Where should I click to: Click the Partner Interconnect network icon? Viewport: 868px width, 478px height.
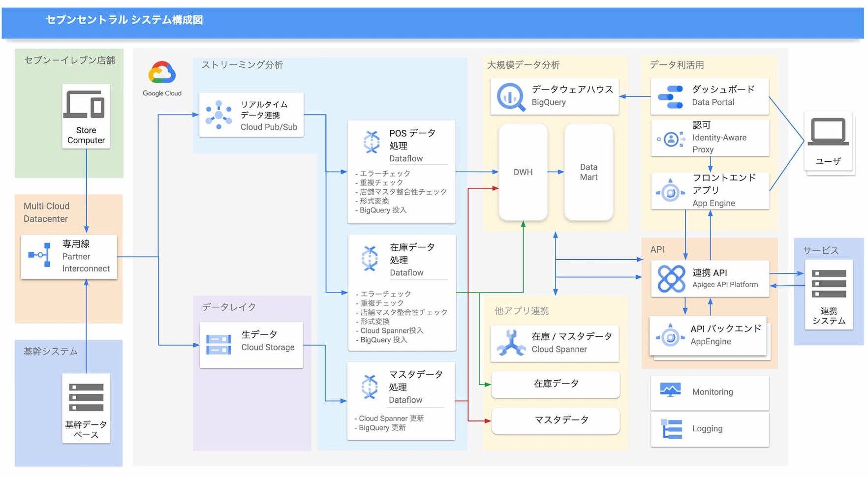click(39, 255)
